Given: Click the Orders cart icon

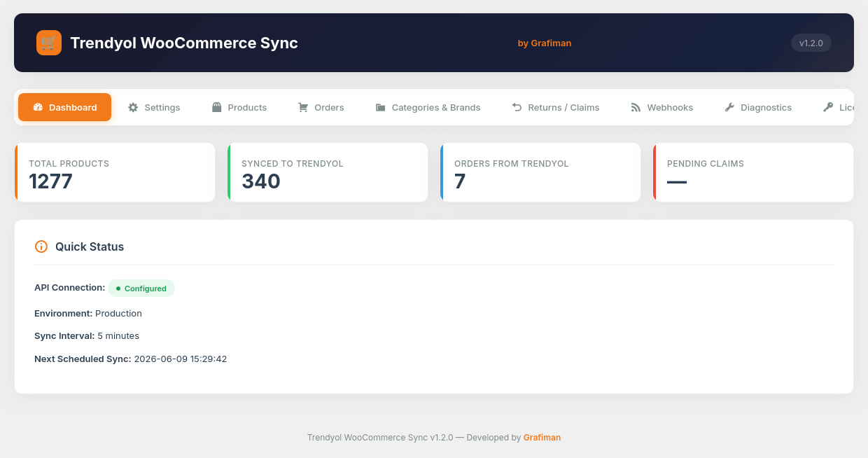Looking at the screenshot, I should coord(303,107).
